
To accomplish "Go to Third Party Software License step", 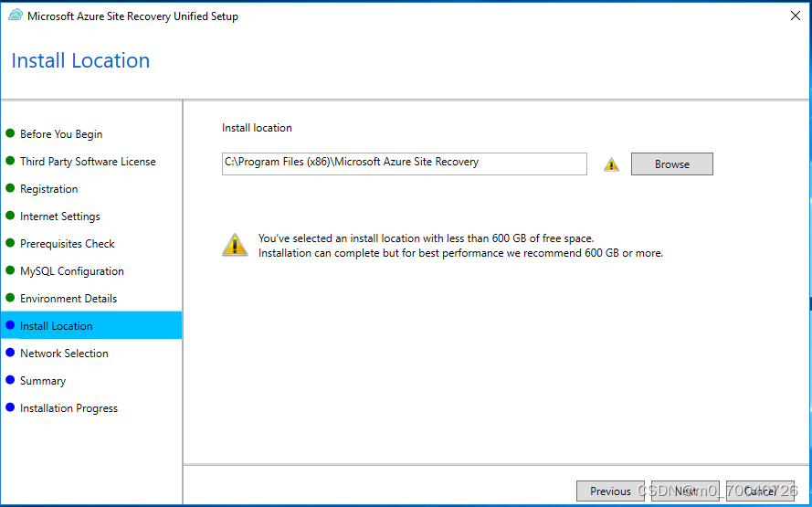I will click(x=88, y=162).
